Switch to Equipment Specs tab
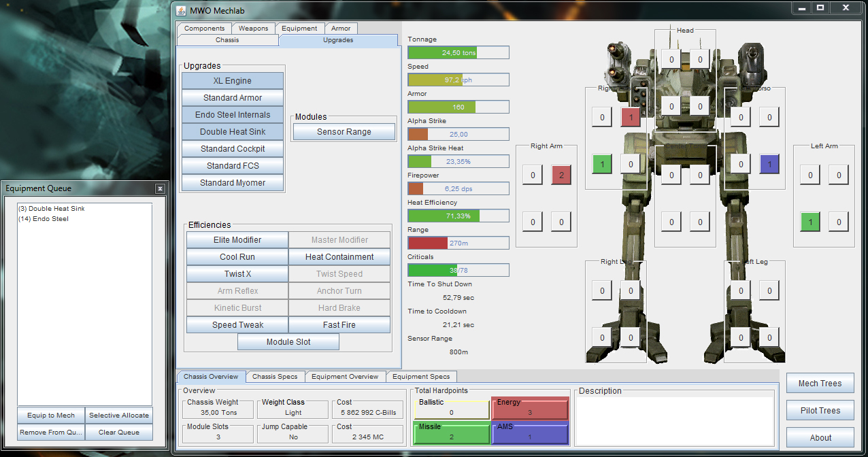The image size is (868, 457). [x=421, y=376]
